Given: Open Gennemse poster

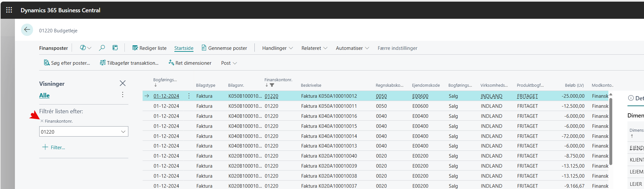Looking at the screenshot, I should tap(224, 48).
